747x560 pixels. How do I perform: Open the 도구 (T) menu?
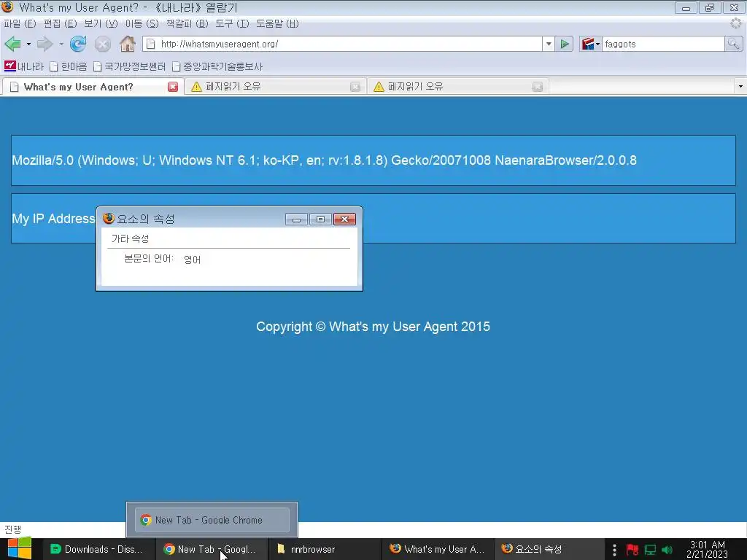coord(232,24)
